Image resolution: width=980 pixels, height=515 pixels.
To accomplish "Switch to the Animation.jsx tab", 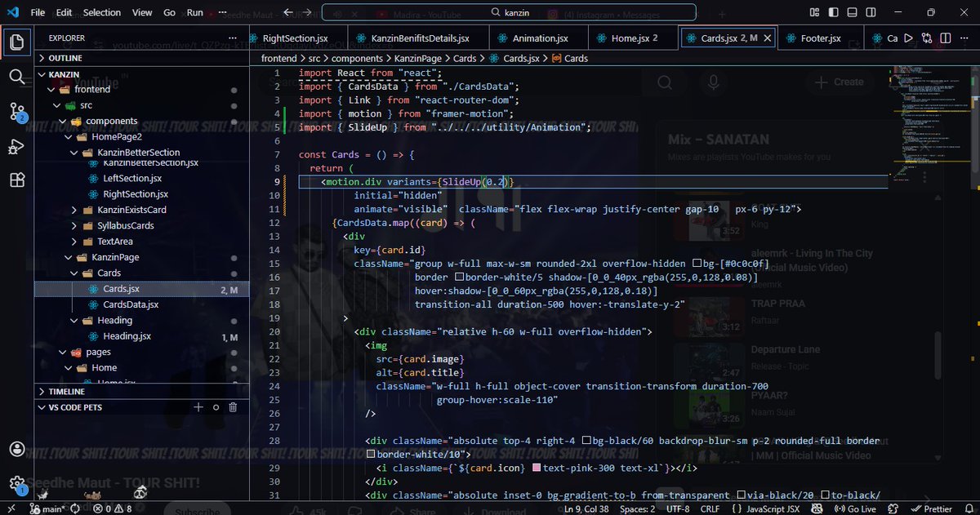I will point(539,38).
